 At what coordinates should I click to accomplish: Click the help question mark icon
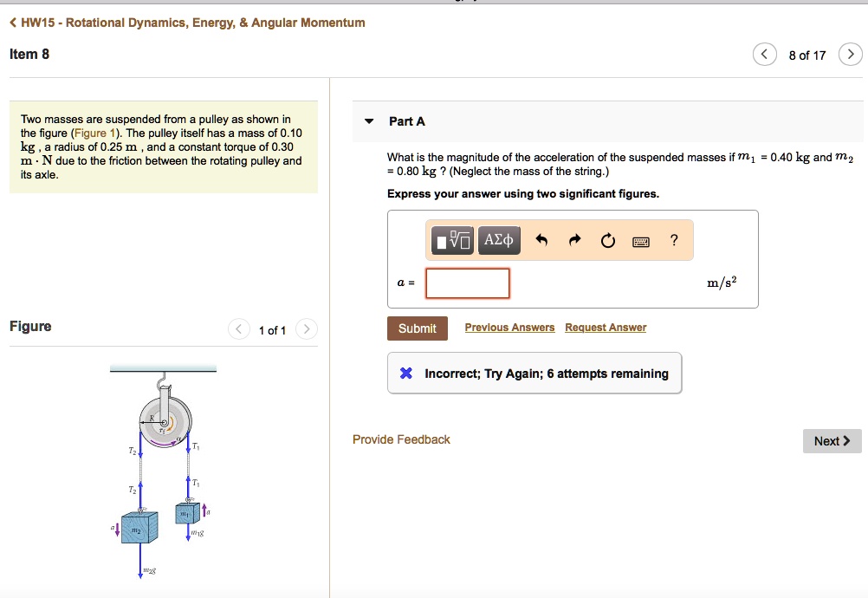coord(674,240)
